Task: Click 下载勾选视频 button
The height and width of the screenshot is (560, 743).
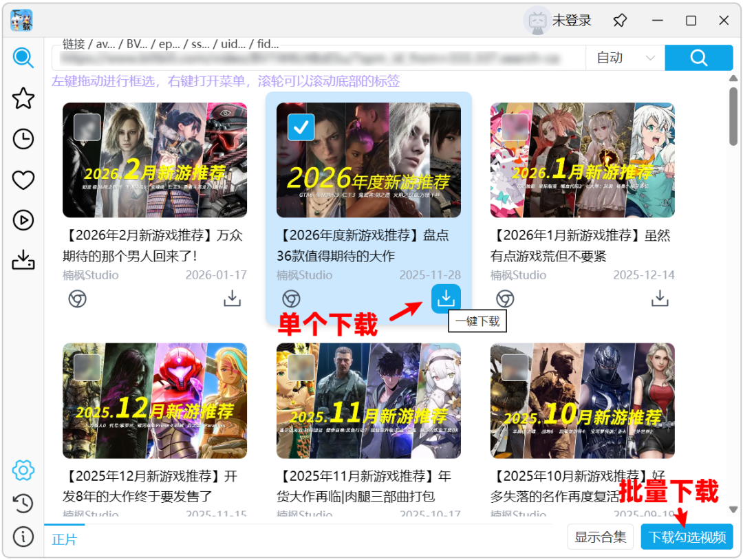Action: click(x=687, y=537)
